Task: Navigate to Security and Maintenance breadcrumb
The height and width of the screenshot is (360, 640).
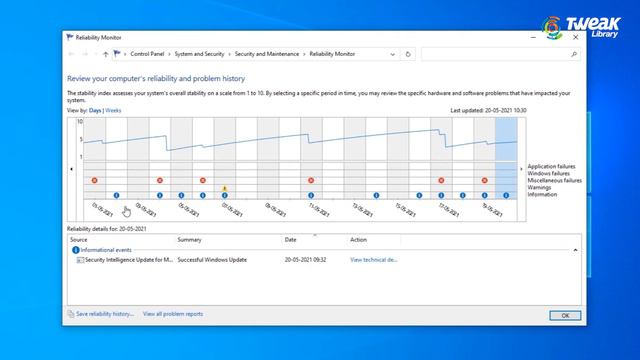Action: click(267, 54)
